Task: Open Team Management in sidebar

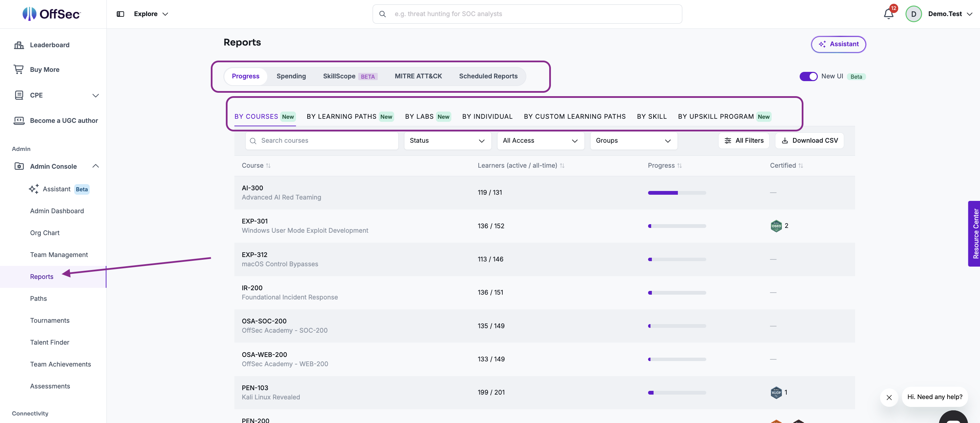Action: [x=59, y=255]
